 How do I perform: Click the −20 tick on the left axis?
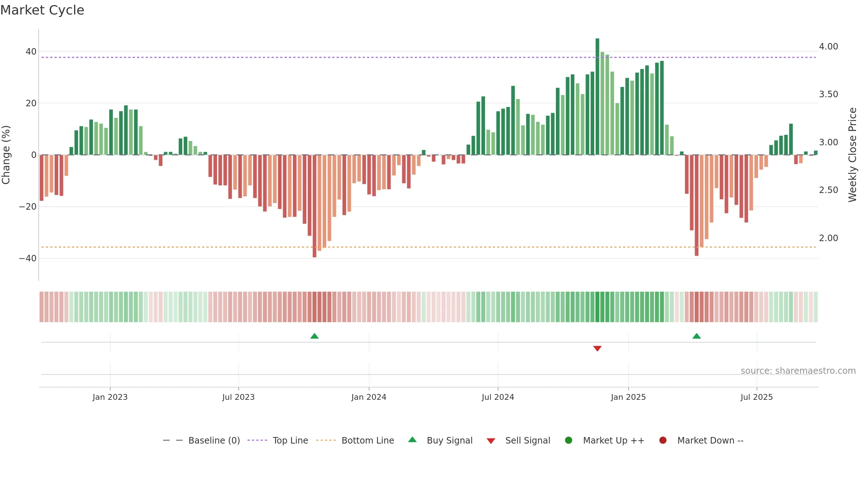(x=28, y=207)
